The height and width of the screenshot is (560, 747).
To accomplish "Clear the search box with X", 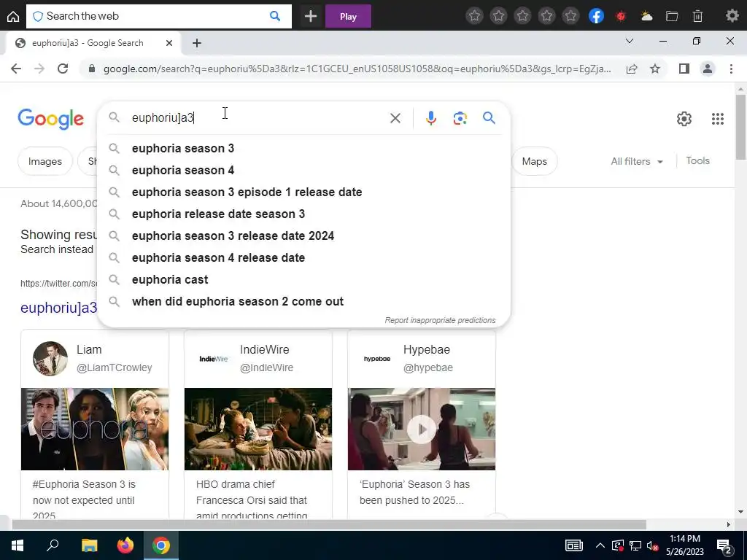I will (395, 118).
